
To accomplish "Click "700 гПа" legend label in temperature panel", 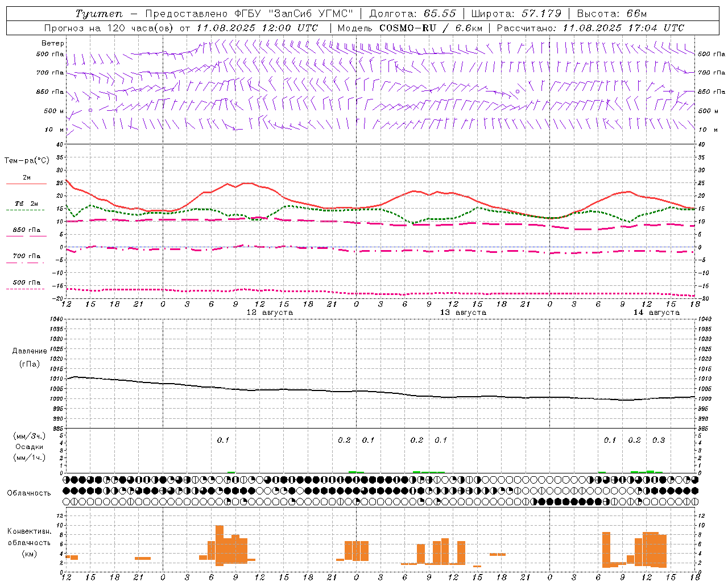I will coord(27,256).
